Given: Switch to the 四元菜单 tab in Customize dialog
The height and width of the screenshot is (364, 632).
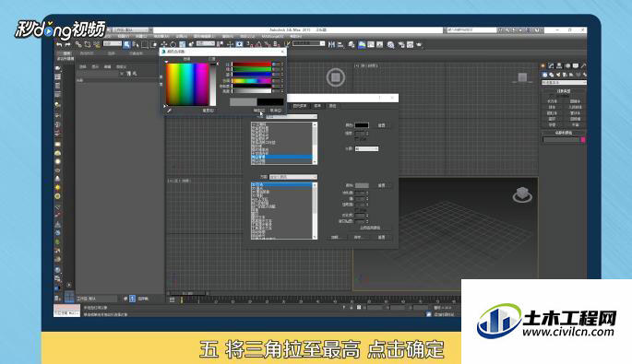Looking at the screenshot, I should (300, 106).
